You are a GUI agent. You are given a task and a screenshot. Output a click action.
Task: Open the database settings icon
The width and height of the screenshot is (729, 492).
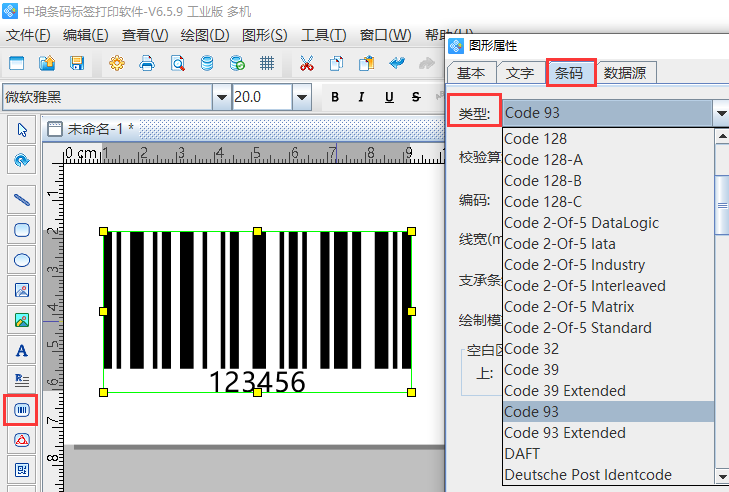pos(207,63)
